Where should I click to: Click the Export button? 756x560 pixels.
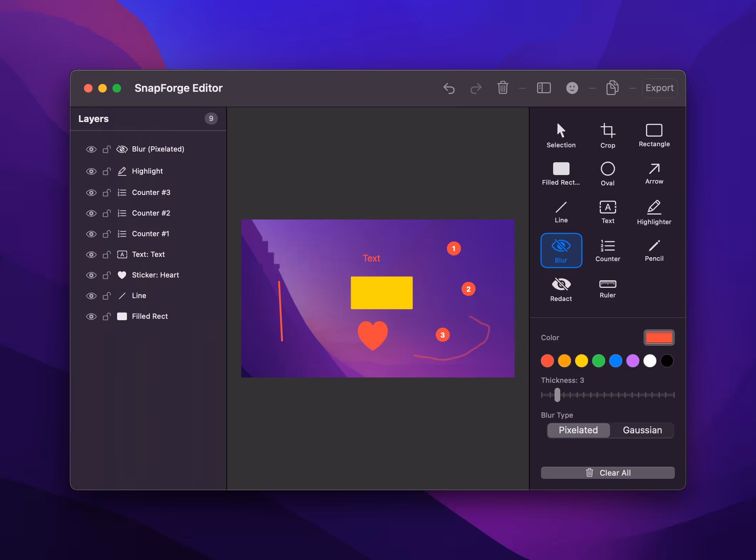pyautogui.click(x=660, y=88)
